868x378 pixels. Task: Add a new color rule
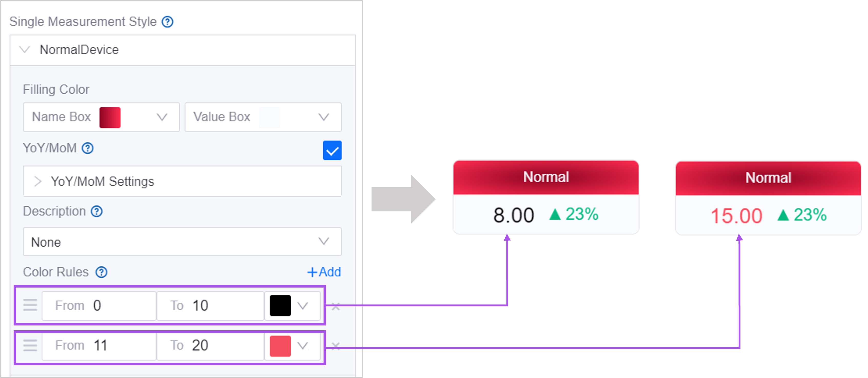[324, 272]
